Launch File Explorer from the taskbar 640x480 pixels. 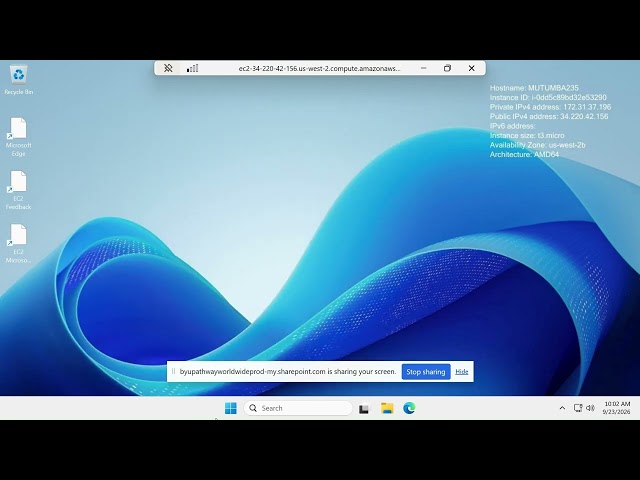pyautogui.click(x=387, y=408)
